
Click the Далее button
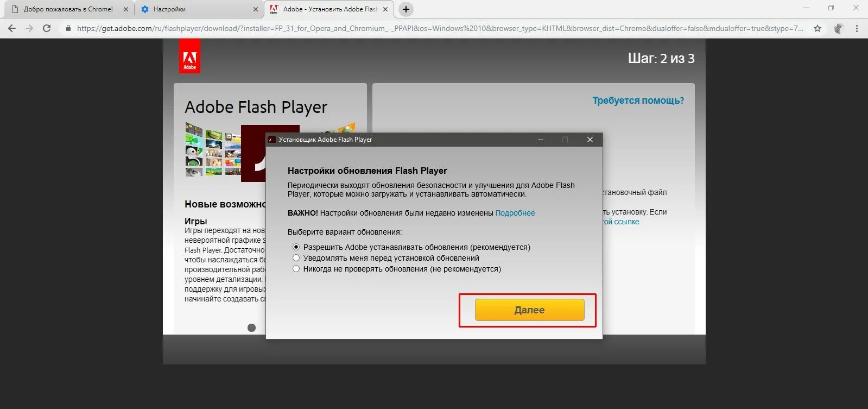click(529, 310)
